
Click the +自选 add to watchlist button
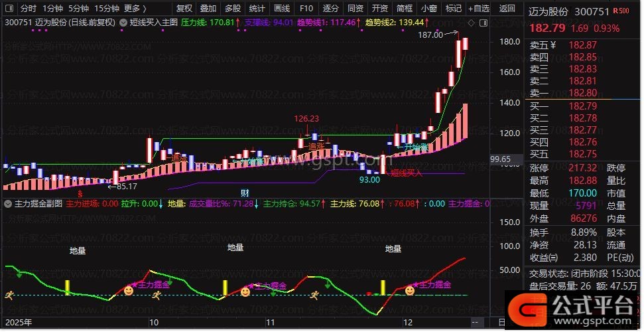coord(478,9)
